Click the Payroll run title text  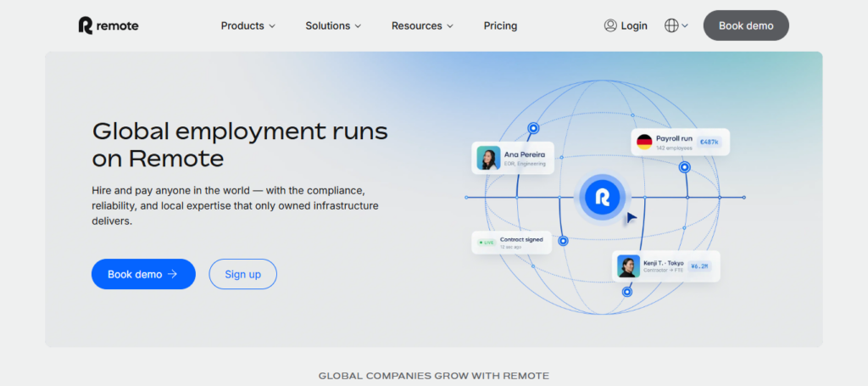[x=674, y=138]
